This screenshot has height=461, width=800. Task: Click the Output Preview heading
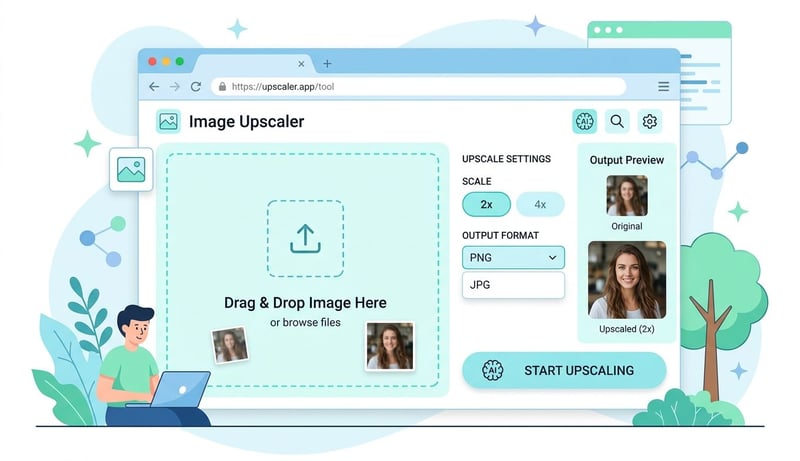click(x=627, y=160)
